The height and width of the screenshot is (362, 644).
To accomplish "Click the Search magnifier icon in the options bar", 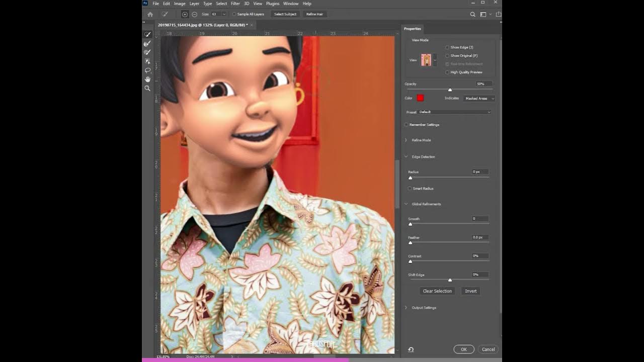I will click(472, 15).
